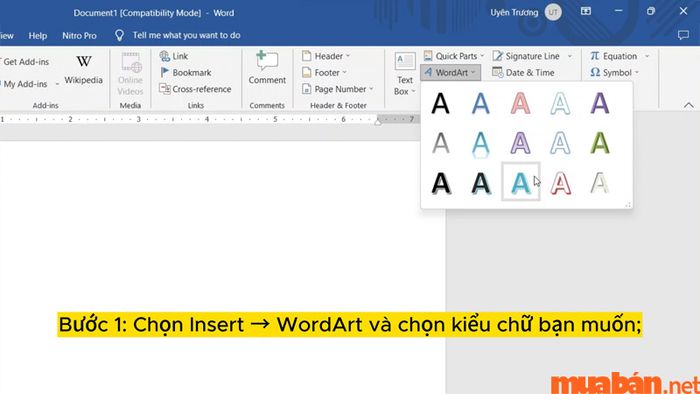Viewport: 700px width, 394px height.
Task: Choose white outline light-blue WordArt, first row
Action: pyautogui.click(x=560, y=104)
